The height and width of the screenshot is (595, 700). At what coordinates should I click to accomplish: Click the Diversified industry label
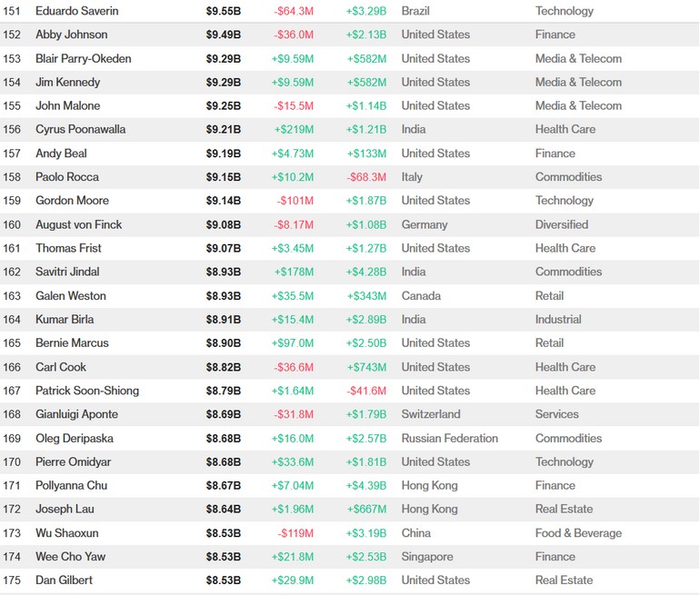point(561,224)
